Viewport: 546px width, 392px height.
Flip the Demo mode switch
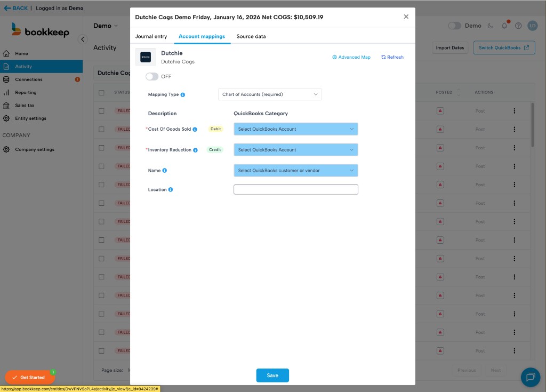pyautogui.click(x=455, y=25)
